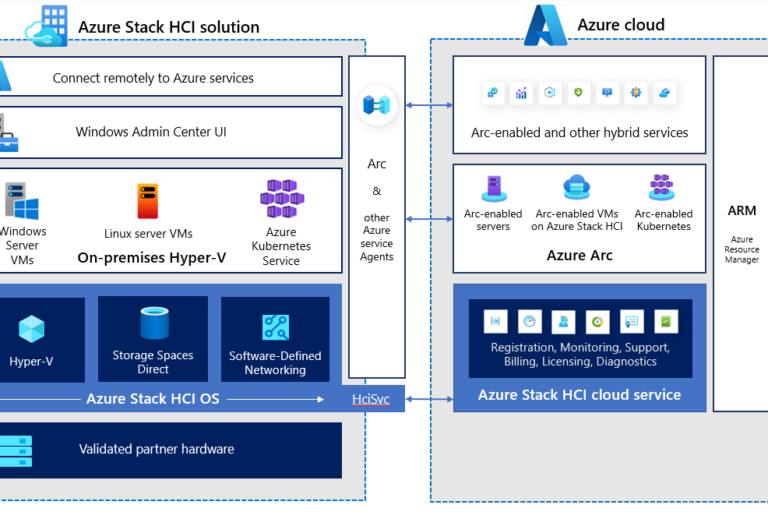The image size is (768, 512).
Task: Click the Validated partner hardware server icon
Action: [16, 449]
